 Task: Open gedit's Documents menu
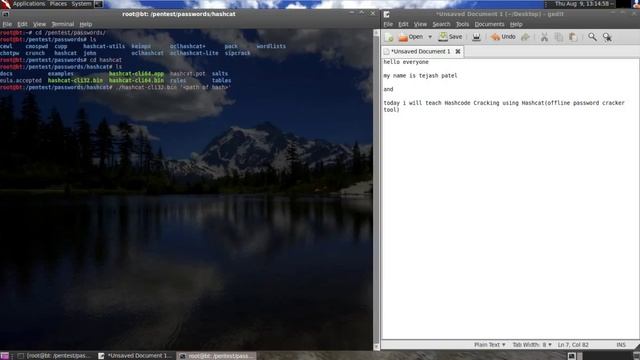pos(489,24)
